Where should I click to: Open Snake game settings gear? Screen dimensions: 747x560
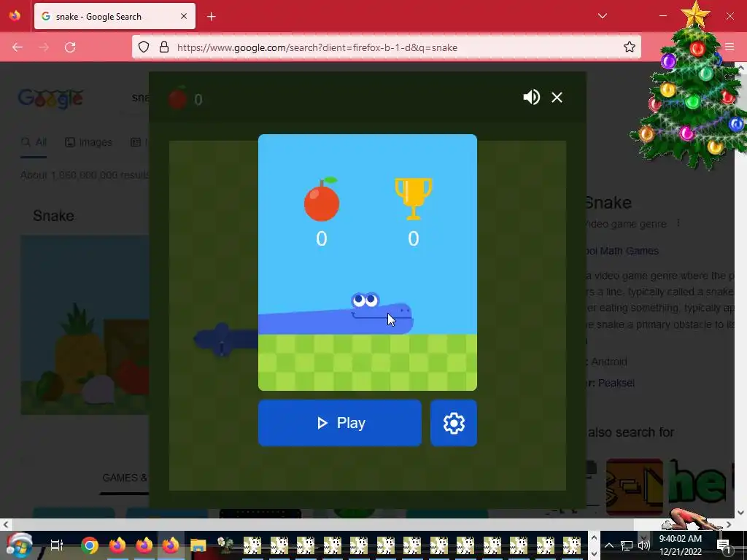(454, 423)
